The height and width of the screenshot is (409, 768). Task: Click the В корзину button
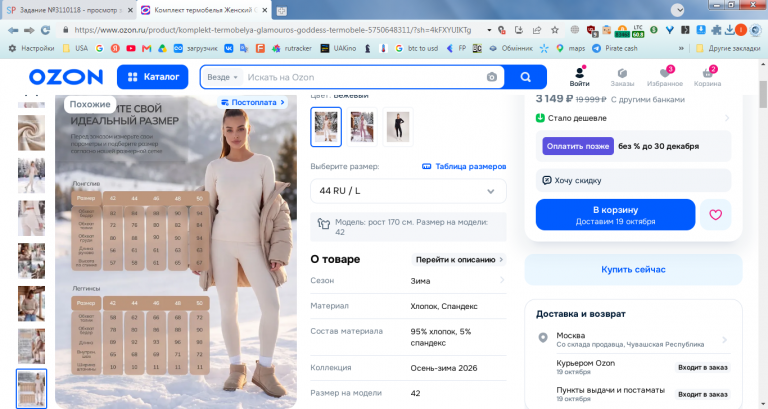pyautogui.click(x=615, y=215)
